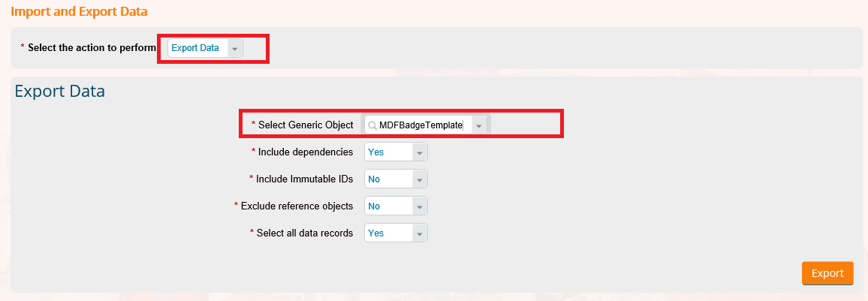The width and height of the screenshot is (868, 301).
Task: Click the magnifier icon in Select Generic Object
Action: 372,125
